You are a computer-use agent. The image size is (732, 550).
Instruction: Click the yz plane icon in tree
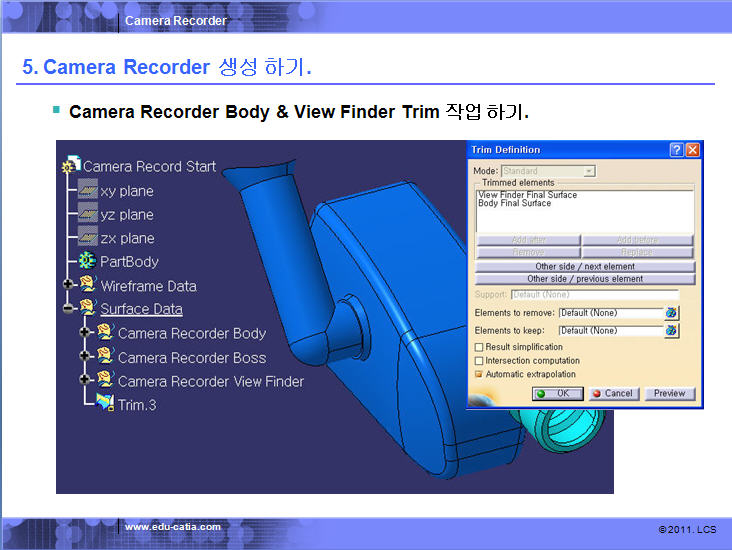88,214
